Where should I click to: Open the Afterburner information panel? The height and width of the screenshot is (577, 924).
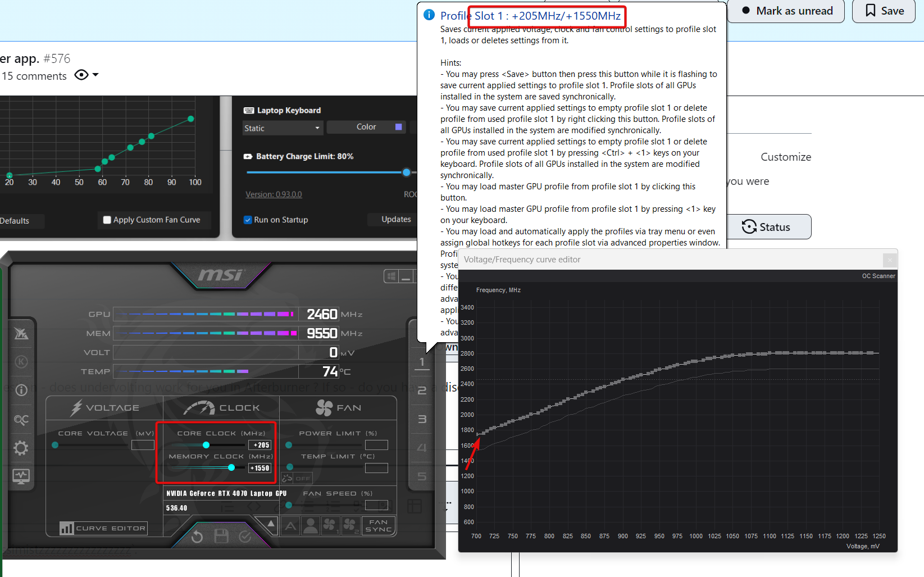(x=21, y=390)
